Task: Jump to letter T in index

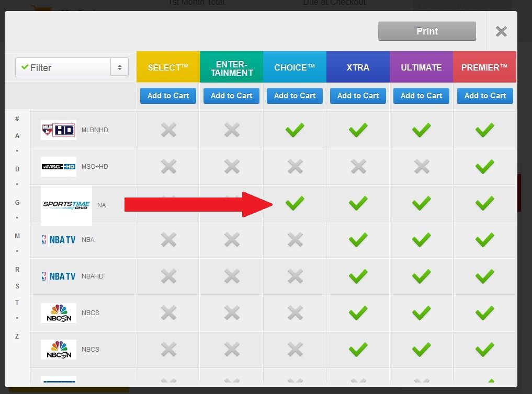Action: 17,303
